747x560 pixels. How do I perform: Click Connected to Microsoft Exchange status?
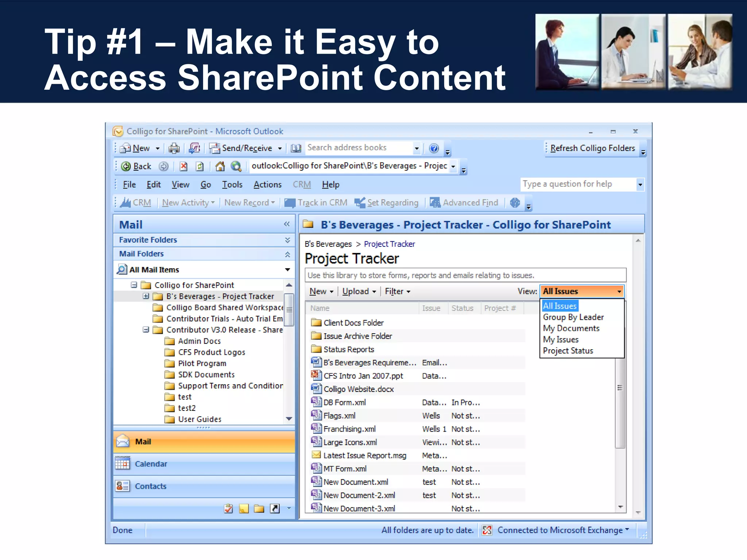[560, 530]
